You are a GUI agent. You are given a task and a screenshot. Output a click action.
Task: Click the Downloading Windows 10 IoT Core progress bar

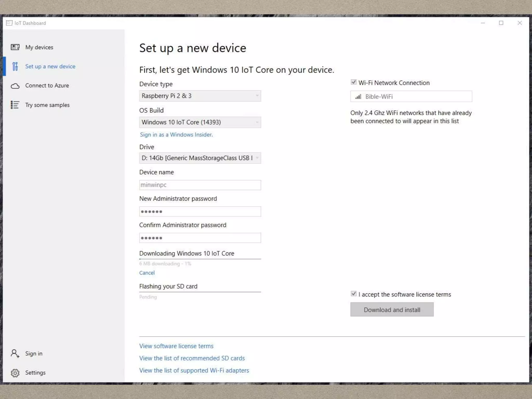[200, 259]
